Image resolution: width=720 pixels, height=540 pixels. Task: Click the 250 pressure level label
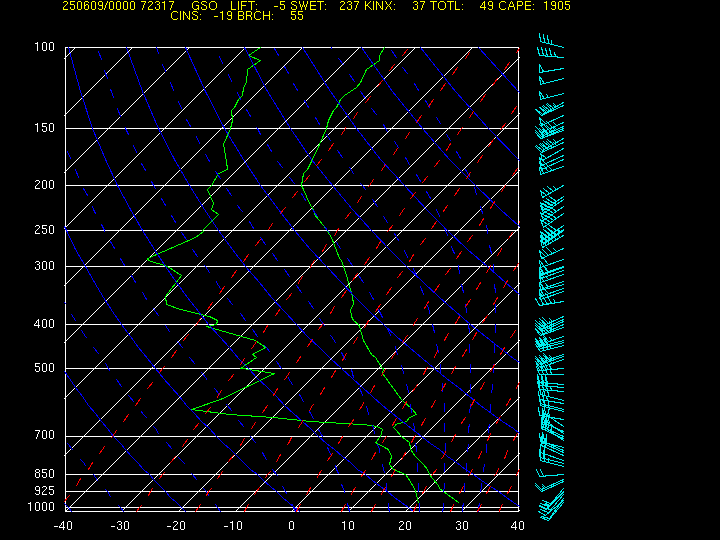tap(44, 230)
